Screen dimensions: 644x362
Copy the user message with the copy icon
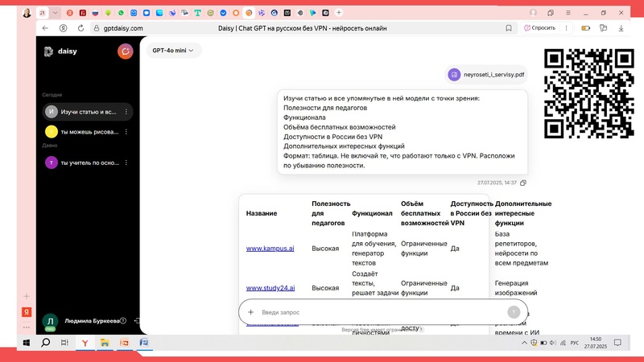pyautogui.click(x=522, y=183)
